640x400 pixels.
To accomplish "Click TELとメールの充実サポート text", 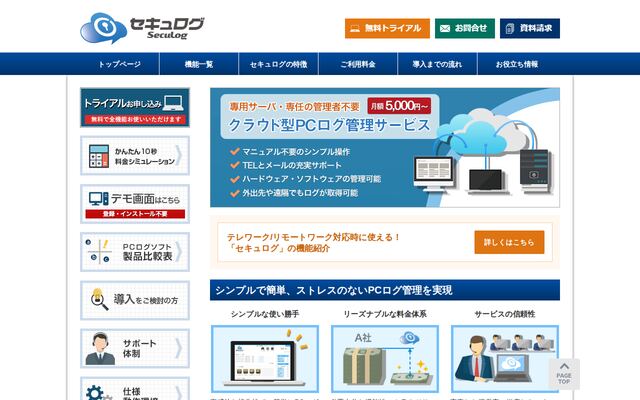I will coord(292,165).
